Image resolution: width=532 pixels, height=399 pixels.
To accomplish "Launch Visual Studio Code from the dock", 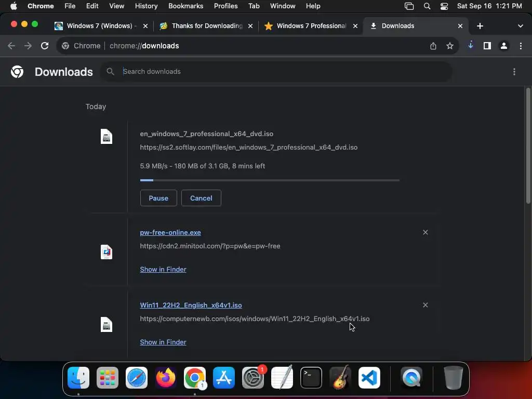I will coord(369,378).
